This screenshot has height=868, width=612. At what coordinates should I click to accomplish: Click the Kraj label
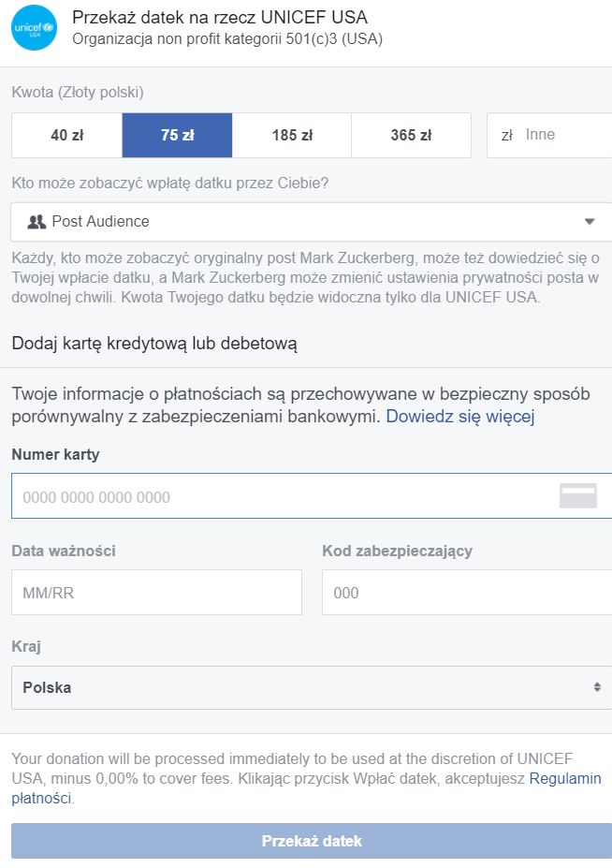(26, 647)
